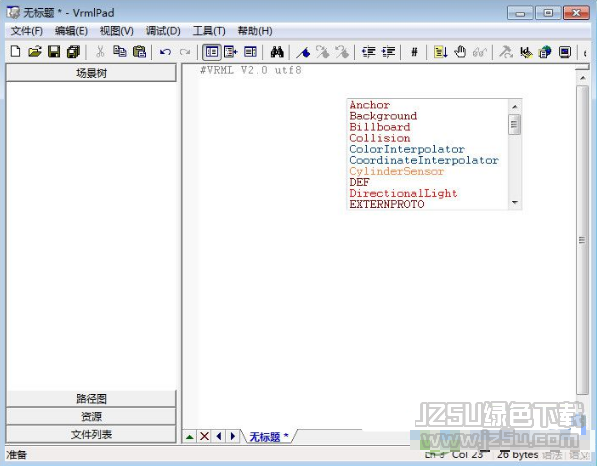Click the monitor preview icon

coord(565,51)
